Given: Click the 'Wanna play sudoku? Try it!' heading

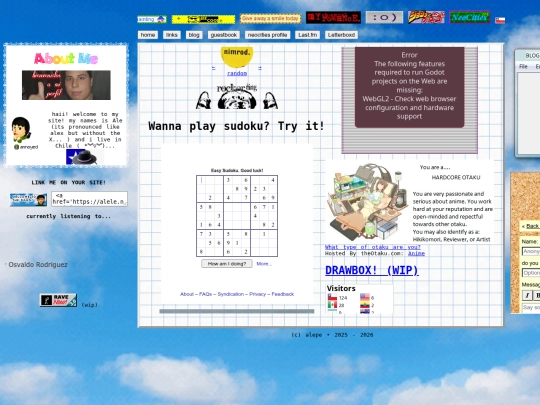Looking at the screenshot, I should click(236, 126).
